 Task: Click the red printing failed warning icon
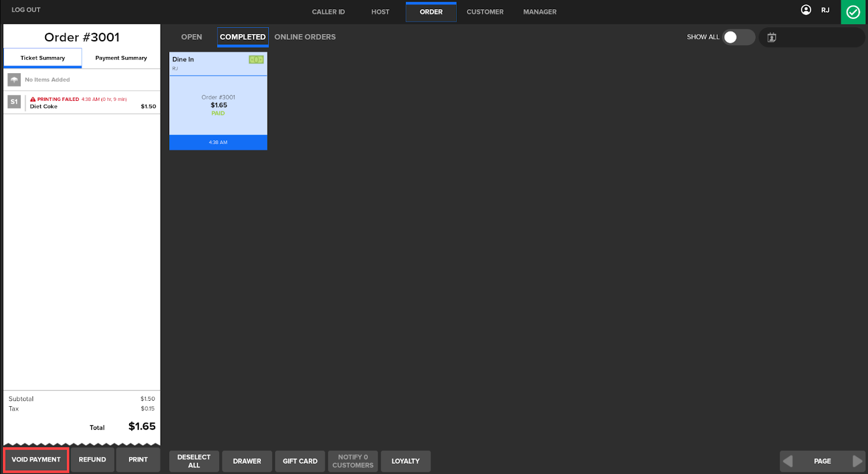coord(33,99)
